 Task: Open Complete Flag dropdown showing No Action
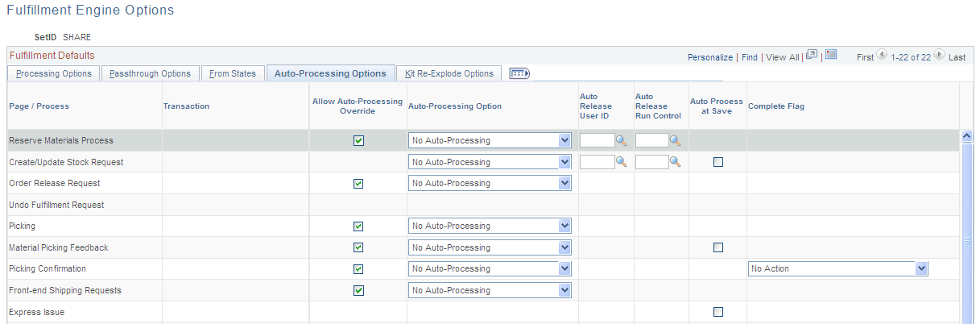point(838,268)
